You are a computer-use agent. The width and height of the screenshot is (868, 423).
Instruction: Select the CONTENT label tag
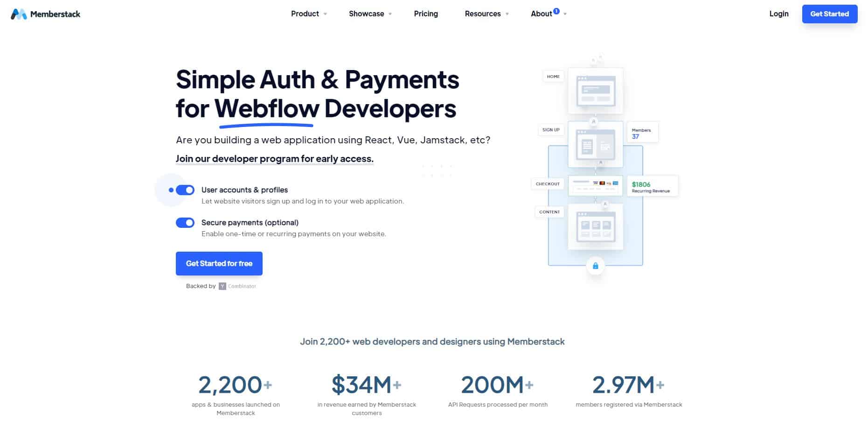(549, 212)
